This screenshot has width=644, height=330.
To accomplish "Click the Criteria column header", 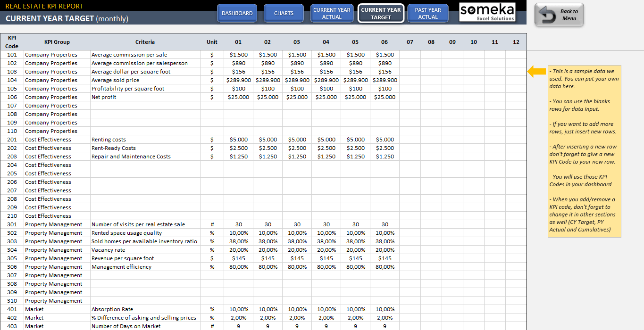I will [x=145, y=41].
